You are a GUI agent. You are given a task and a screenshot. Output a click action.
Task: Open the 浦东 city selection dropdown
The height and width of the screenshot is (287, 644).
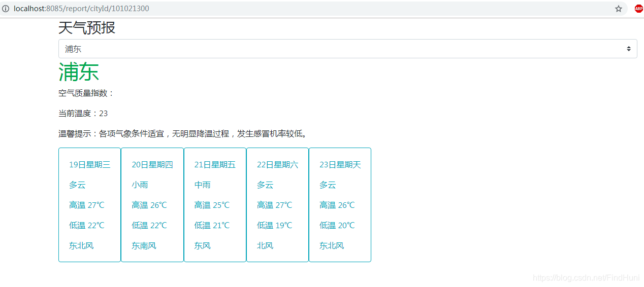[x=347, y=49]
